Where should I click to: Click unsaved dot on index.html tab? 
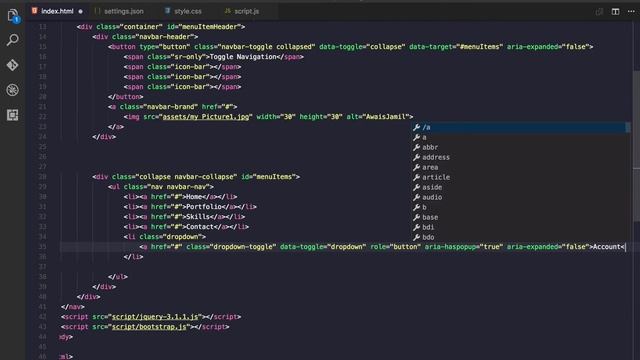click(x=80, y=11)
